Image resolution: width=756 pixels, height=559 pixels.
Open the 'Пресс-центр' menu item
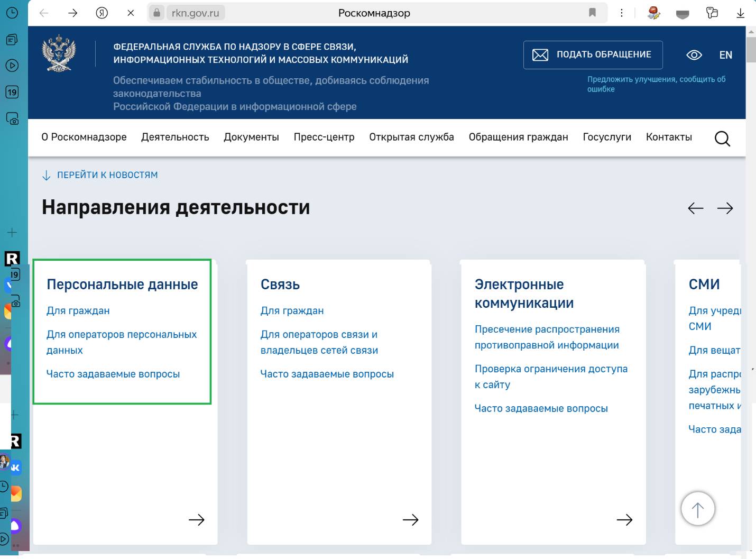pyautogui.click(x=324, y=137)
